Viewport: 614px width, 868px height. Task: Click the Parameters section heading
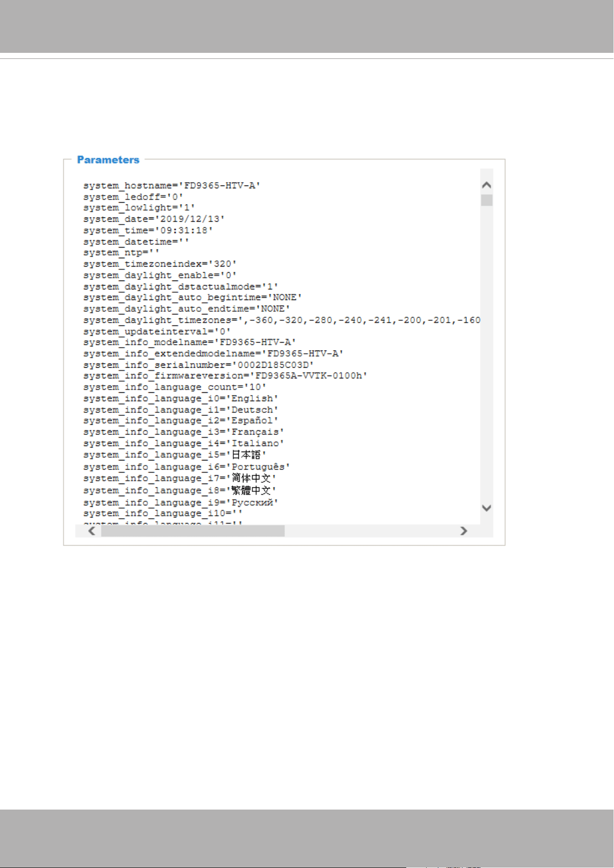pos(108,160)
